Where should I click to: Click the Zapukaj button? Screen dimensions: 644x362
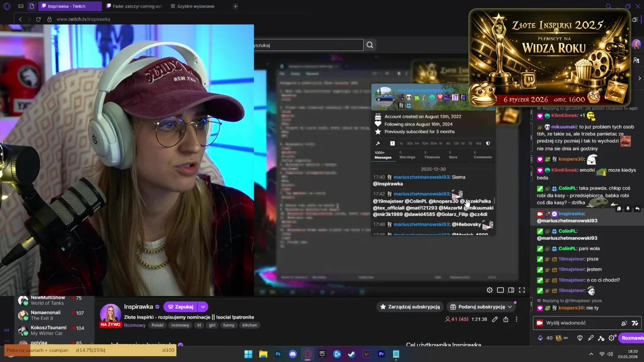point(181,307)
